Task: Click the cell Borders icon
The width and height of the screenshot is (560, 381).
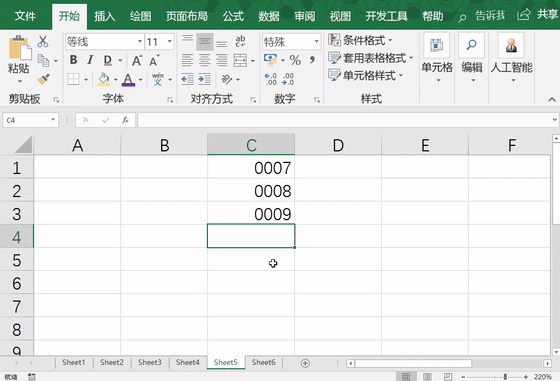Action: point(74,79)
